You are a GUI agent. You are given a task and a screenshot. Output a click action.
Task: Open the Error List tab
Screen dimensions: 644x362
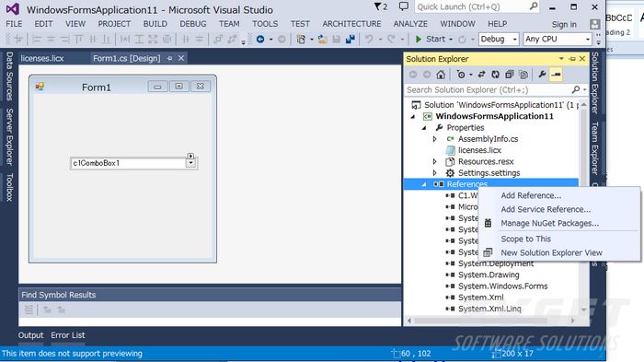point(68,335)
